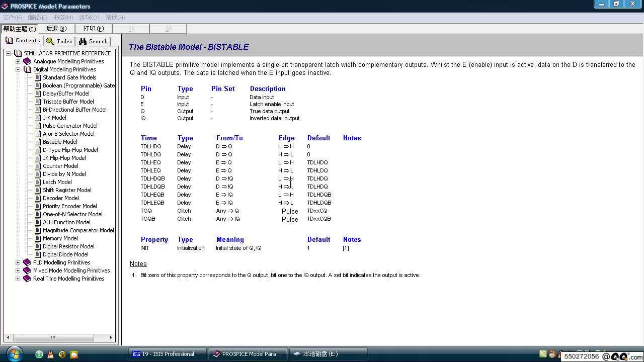Open JK Flip-Flop Model topic
644x362 pixels.
[64, 158]
